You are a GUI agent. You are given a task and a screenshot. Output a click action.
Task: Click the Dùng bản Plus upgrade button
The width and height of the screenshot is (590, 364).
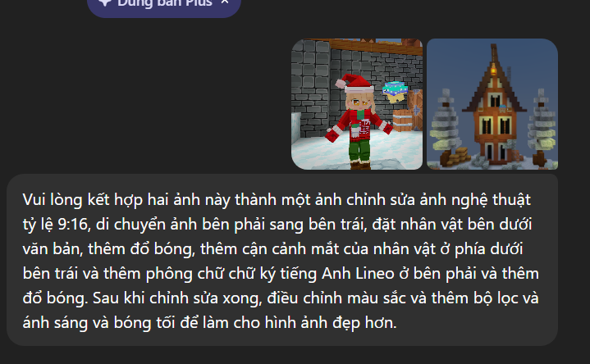click(x=164, y=6)
